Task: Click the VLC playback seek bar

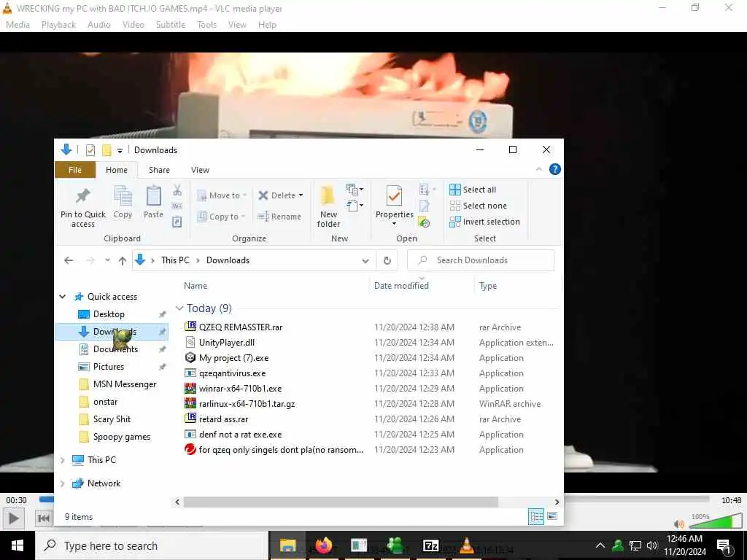Action: click(374, 499)
